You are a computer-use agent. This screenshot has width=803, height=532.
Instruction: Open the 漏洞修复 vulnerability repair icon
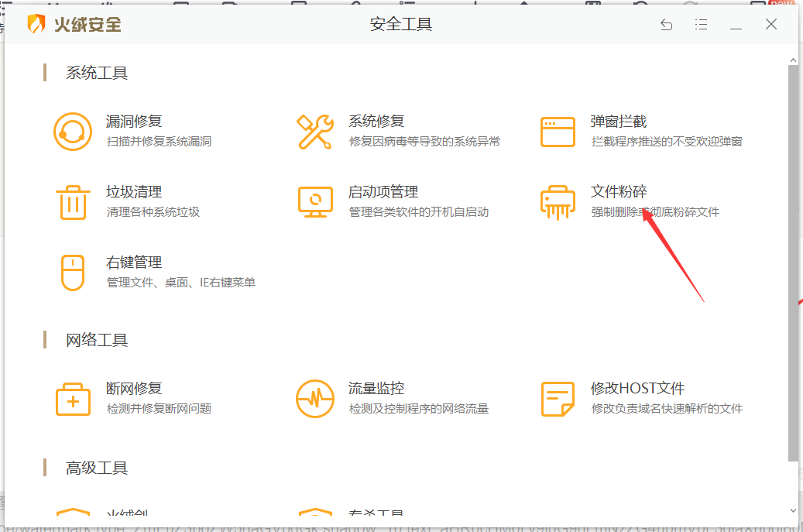[73, 132]
